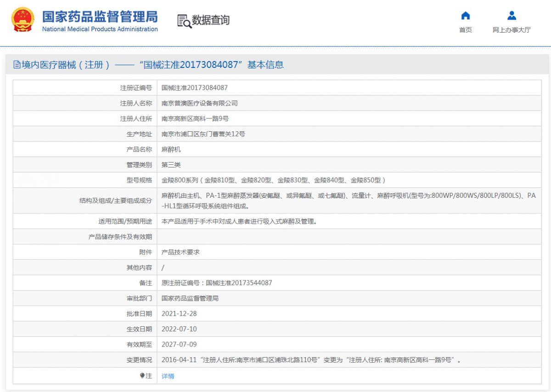Click the national emblem logo
This screenshot has width=551, height=392.
point(23,20)
